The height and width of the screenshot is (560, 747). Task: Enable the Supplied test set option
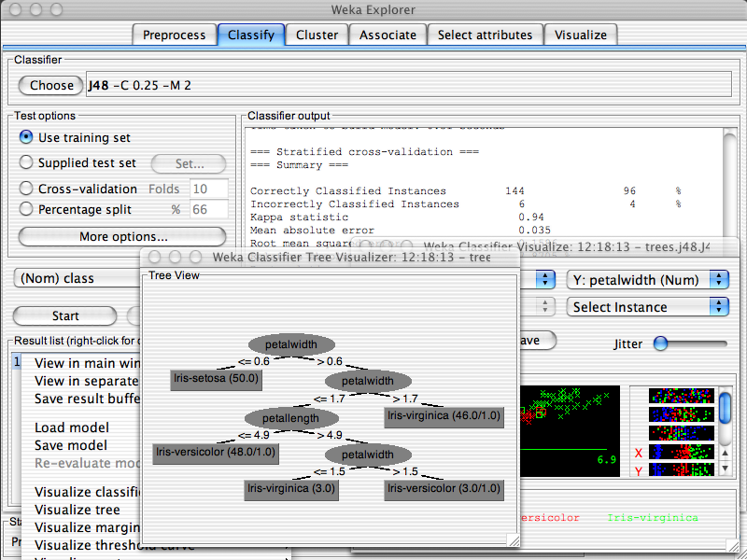pos(26,163)
